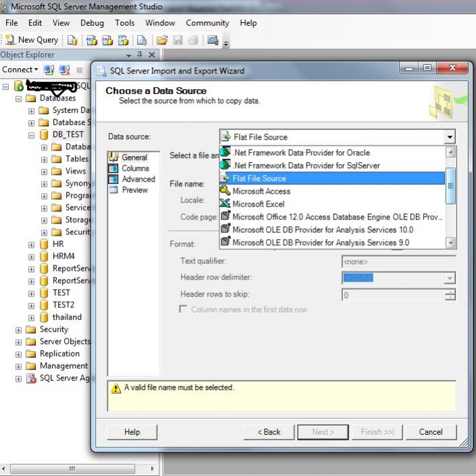Viewport: 476px width, 476px height.
Task: Open the Tools menu
Action: coord(124,23)
